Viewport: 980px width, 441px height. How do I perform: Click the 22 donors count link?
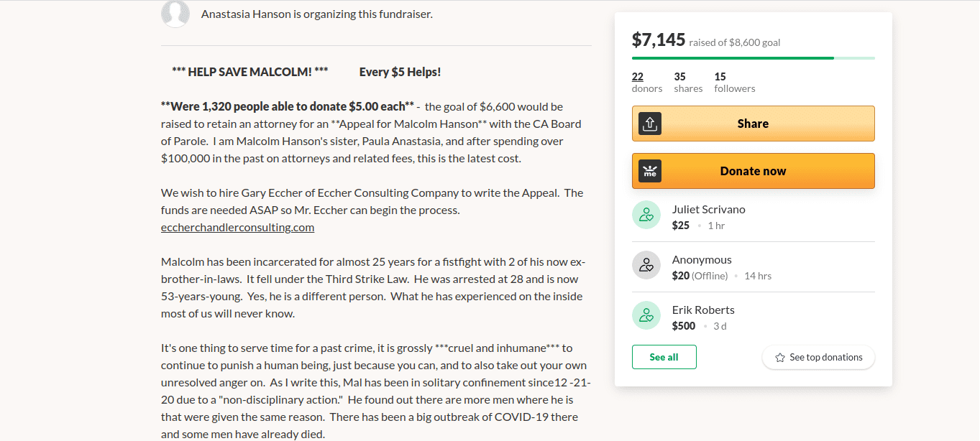pyautogui.click(x=638, y=77)
